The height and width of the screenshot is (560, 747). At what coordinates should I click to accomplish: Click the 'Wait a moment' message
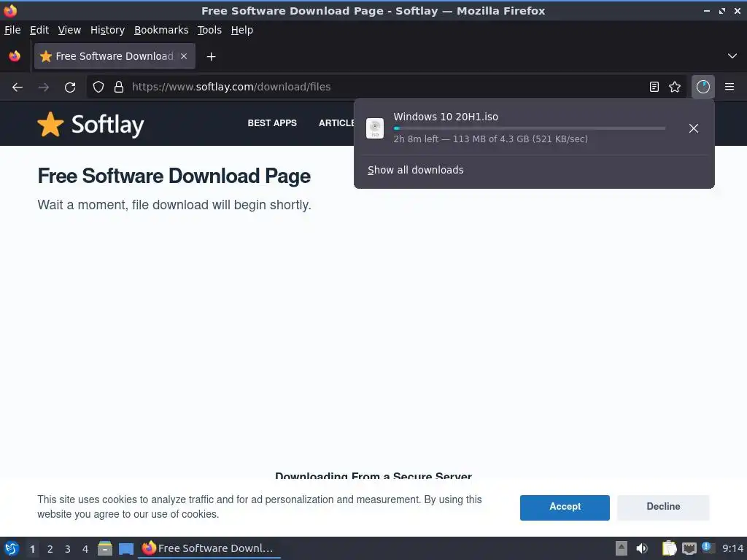click(174, 205)
